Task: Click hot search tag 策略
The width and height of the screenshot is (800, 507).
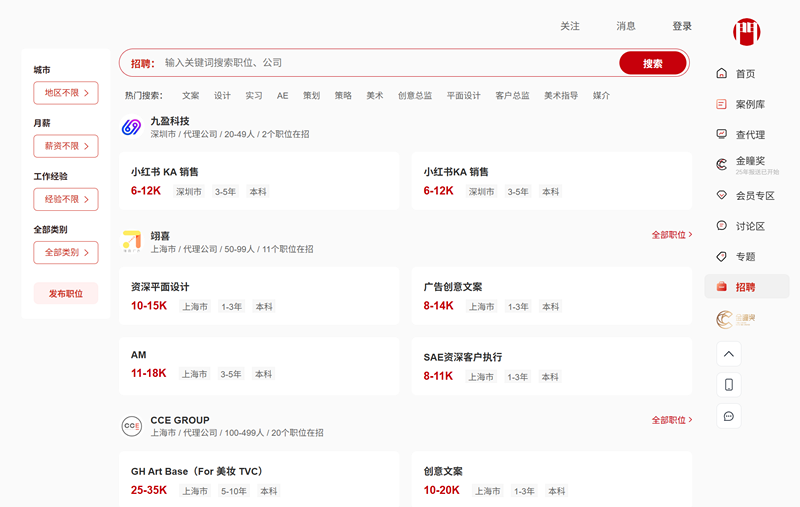Action: click(x=343, y=95)
